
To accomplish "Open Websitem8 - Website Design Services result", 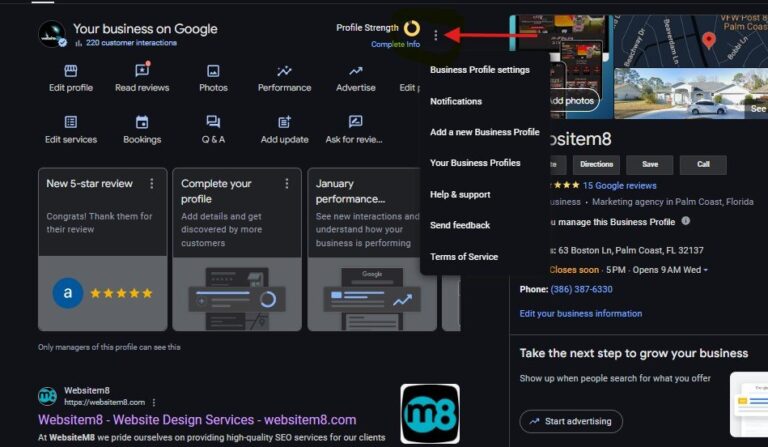I will [x=197, y=420].
